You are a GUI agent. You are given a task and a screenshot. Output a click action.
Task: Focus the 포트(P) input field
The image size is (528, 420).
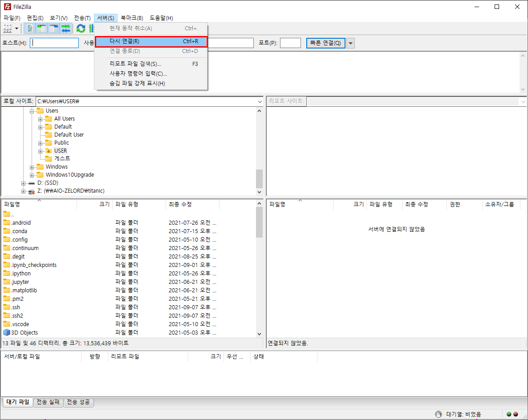coord(290,43)
